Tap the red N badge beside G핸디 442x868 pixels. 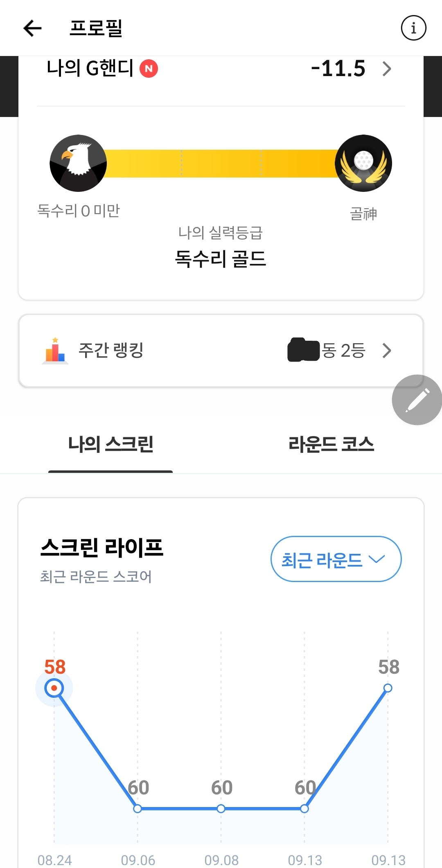point(149,69)
